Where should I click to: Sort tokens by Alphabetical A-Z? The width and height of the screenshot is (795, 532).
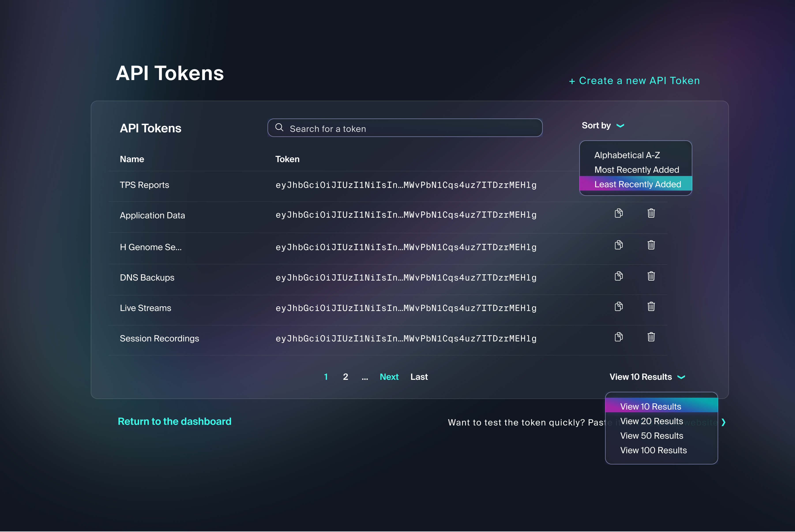[x=627, y=155]
